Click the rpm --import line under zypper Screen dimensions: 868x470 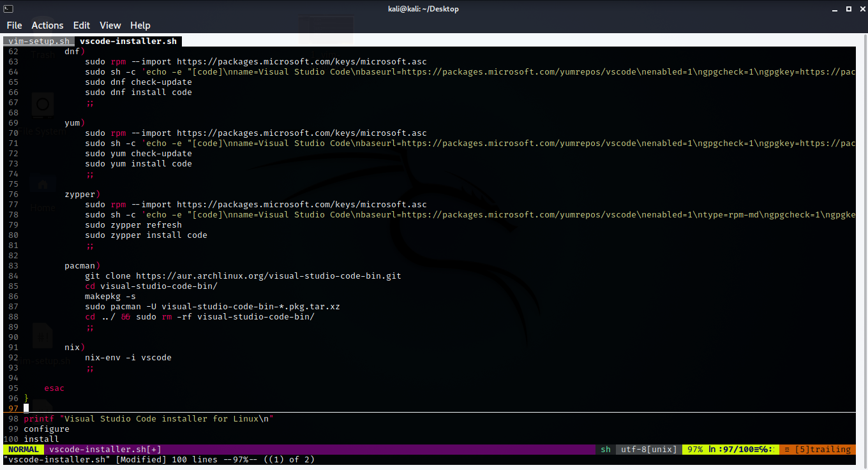[x=256, y=205]
